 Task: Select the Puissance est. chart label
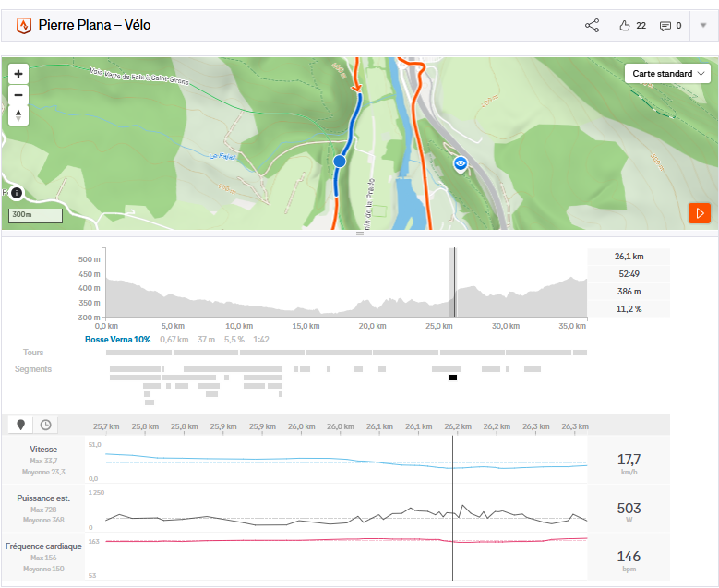43,498
